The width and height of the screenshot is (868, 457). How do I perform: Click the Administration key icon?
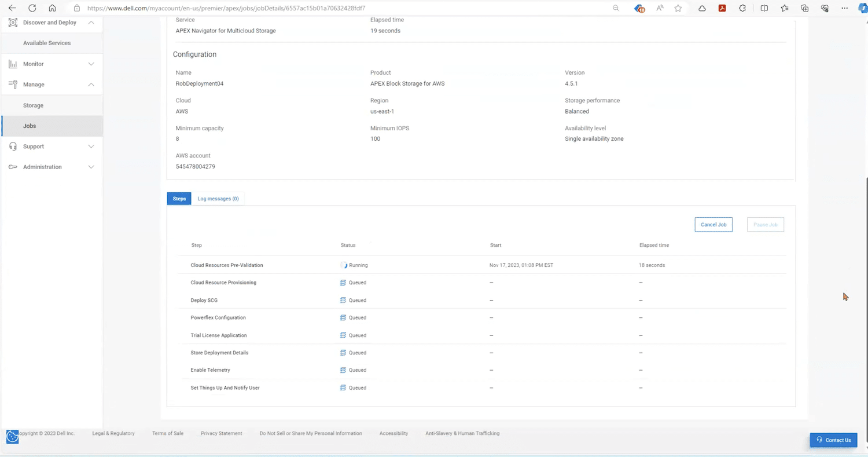(13, 167)
